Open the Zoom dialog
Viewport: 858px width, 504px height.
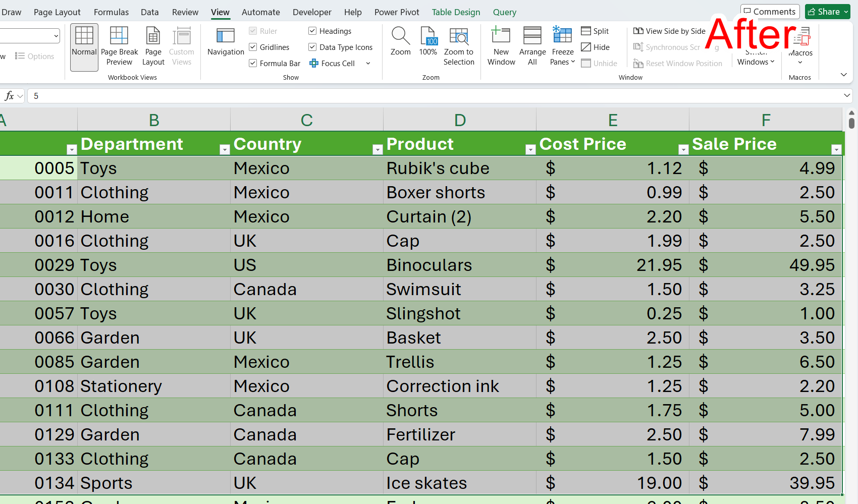click(x=400, y=42)
